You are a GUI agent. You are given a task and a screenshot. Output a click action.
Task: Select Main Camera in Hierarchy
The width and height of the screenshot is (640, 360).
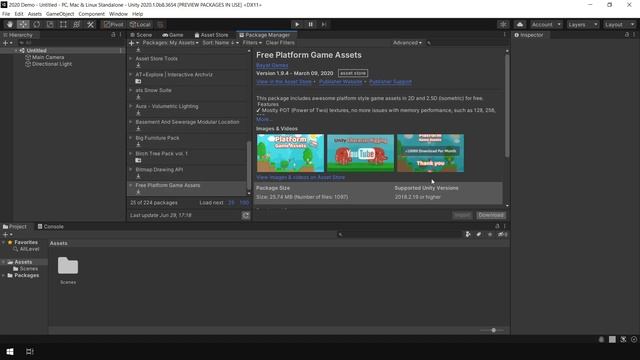pyautogui.click(x=48, y=58)
